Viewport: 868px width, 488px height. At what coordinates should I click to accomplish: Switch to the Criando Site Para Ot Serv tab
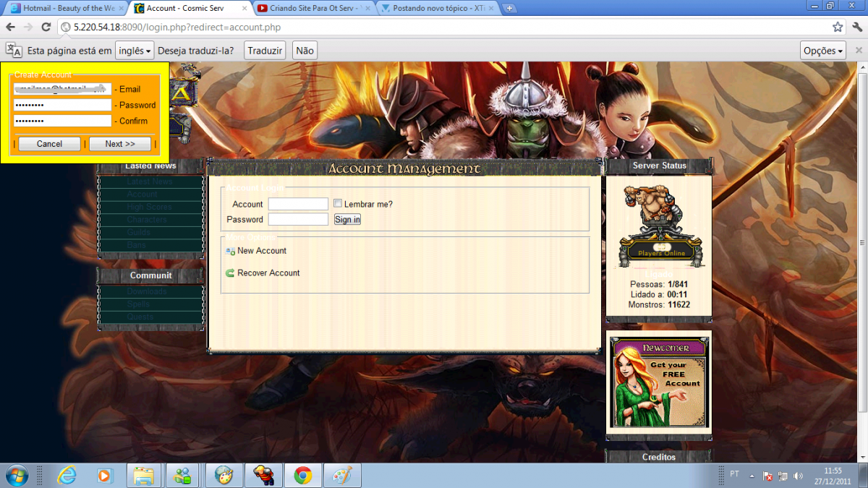click(314, 9)
